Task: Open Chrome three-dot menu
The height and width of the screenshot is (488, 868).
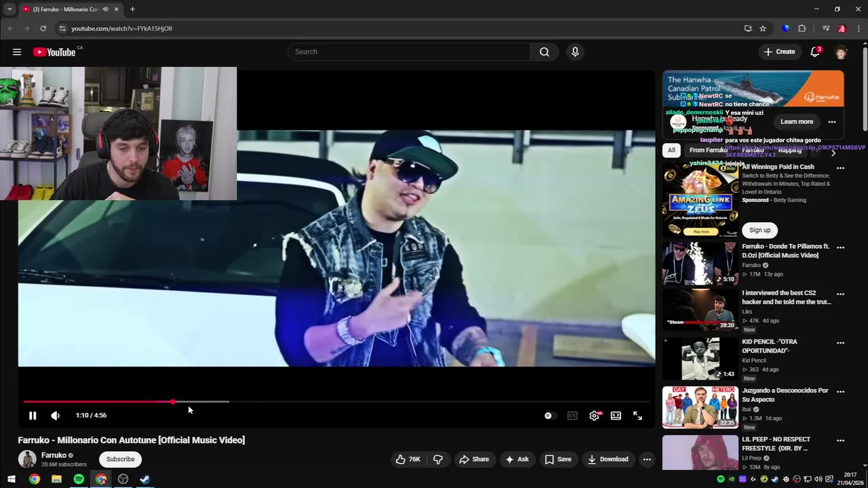Action: pyautogui.click(x=859, y=28)
